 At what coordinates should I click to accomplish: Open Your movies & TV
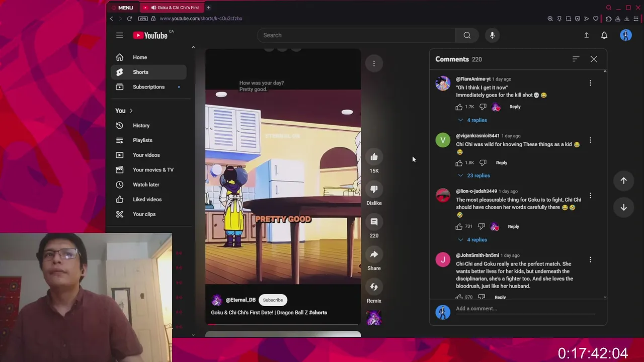[149, 170]
